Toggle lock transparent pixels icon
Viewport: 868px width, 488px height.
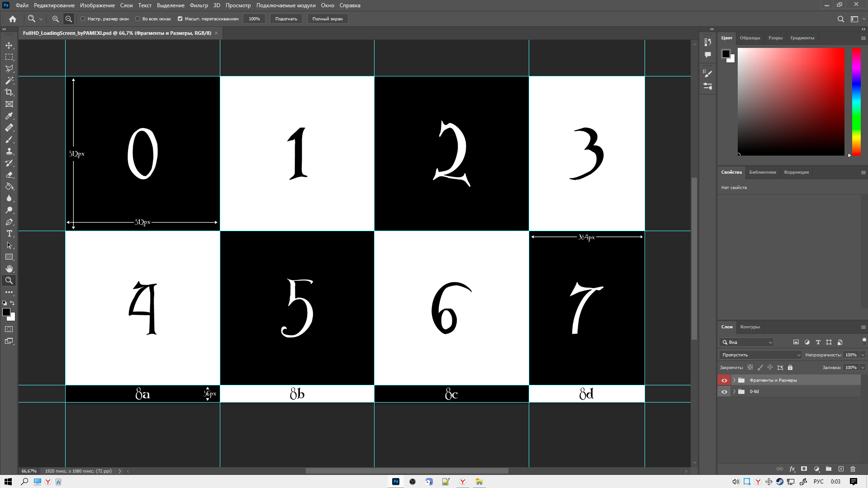point(750,368)
